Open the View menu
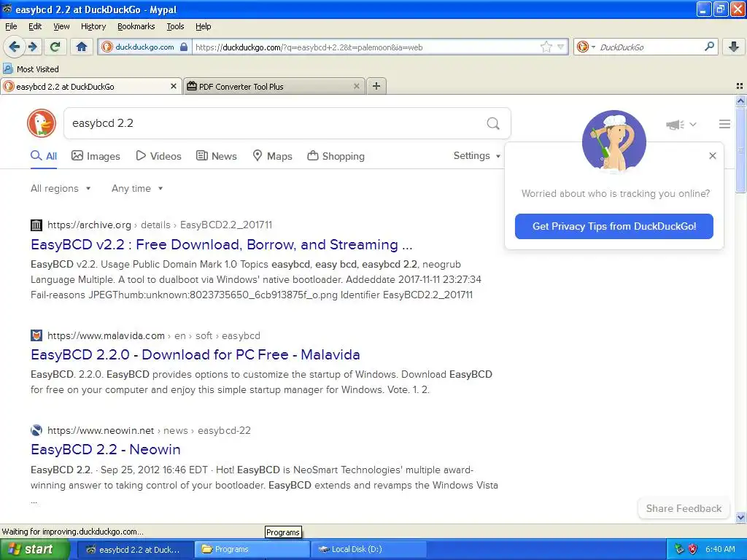747x560 pixels. click(x=61, y=26)
